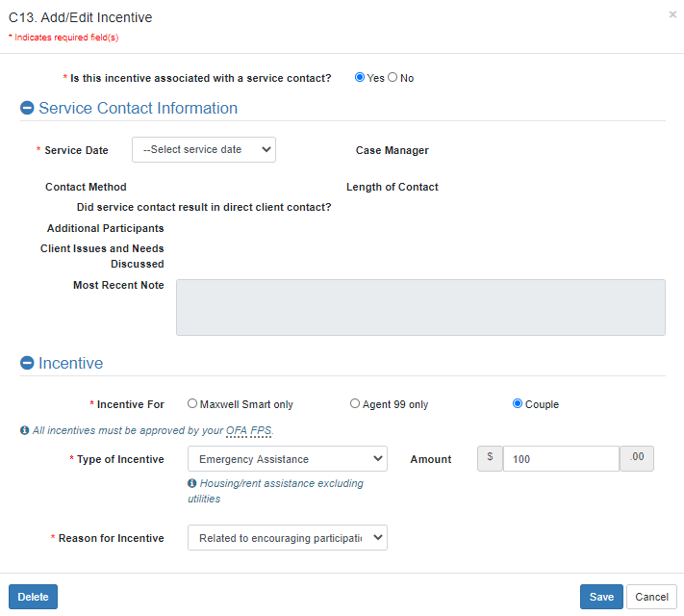Select Yes for service contact association
This screenshot has width=684, height=616.
pos(360,78)
